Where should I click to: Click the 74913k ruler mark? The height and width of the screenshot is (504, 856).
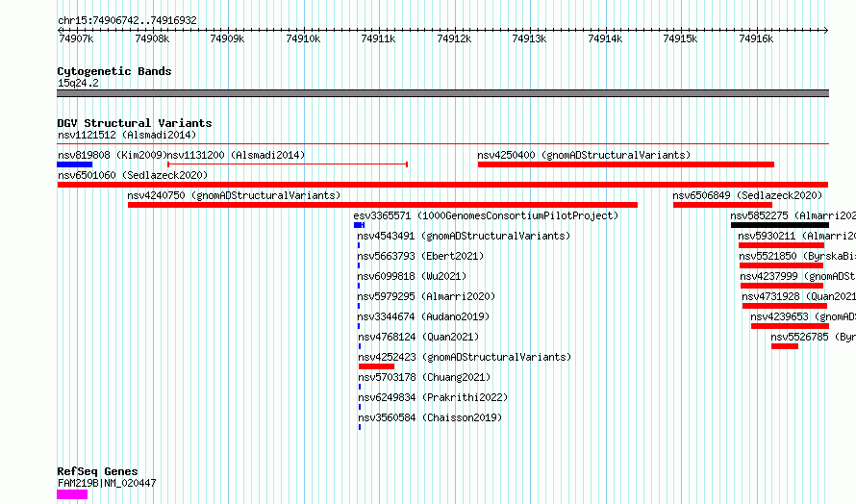point(529,38)
